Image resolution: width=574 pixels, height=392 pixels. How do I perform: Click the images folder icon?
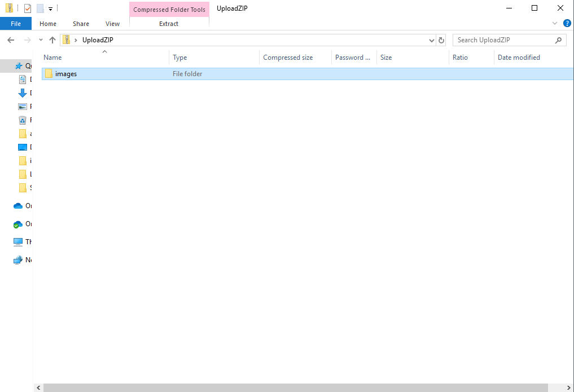coord(49,74)
